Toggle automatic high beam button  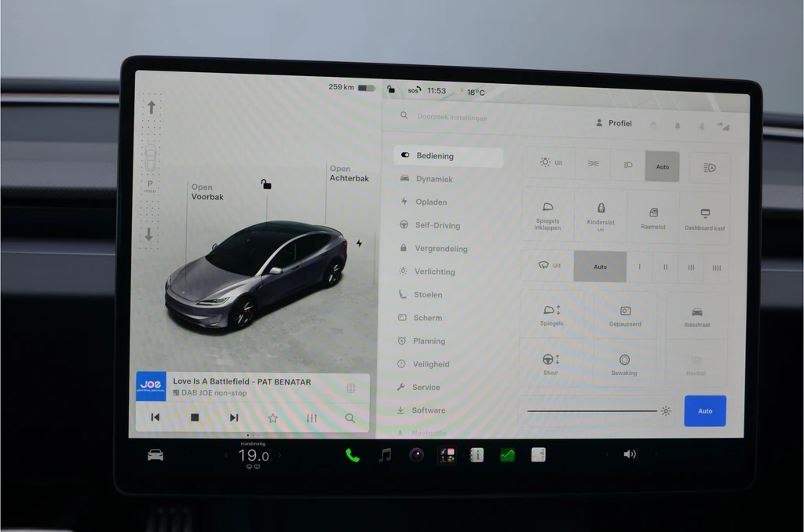[710, 168]
